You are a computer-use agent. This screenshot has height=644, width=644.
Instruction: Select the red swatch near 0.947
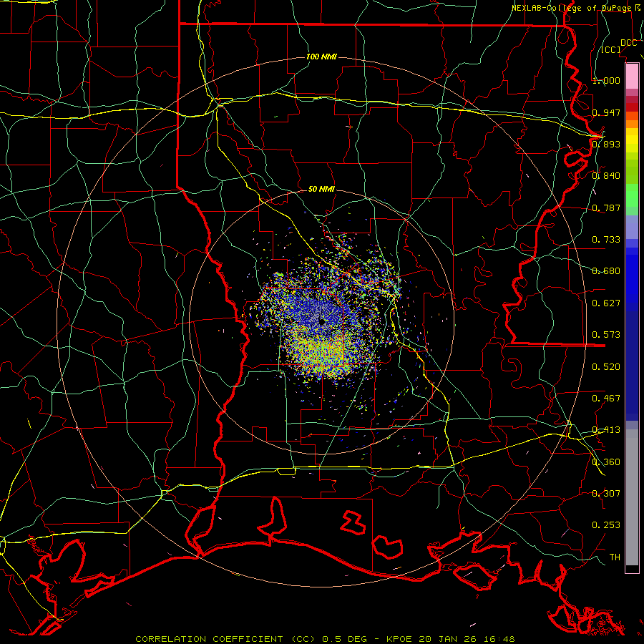point(632,107)
